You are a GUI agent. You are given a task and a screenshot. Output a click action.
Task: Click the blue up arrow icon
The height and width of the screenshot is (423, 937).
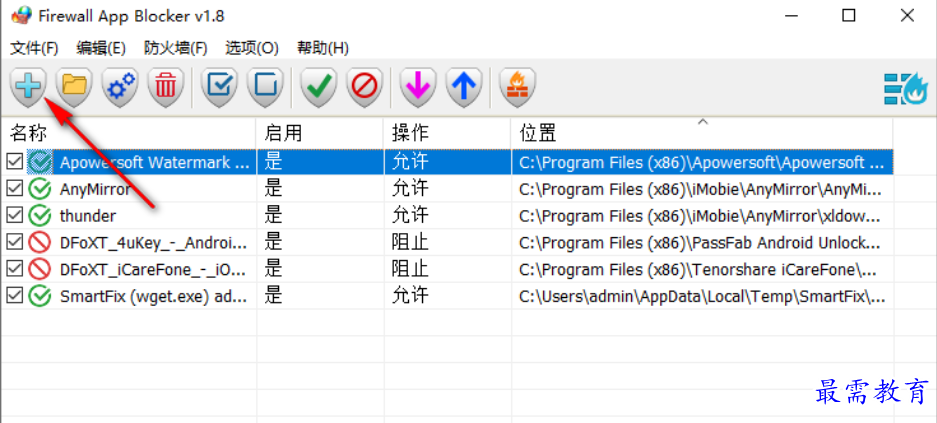(x=464, y=87)
